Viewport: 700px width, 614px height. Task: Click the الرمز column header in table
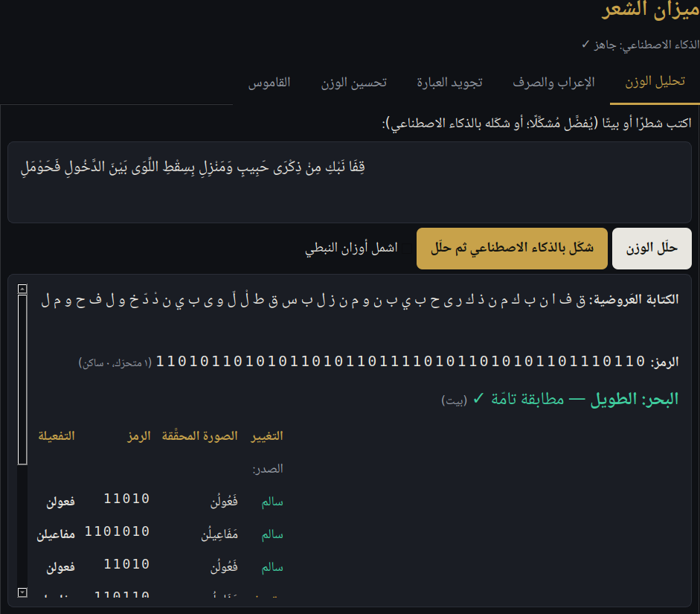point(139,436)
